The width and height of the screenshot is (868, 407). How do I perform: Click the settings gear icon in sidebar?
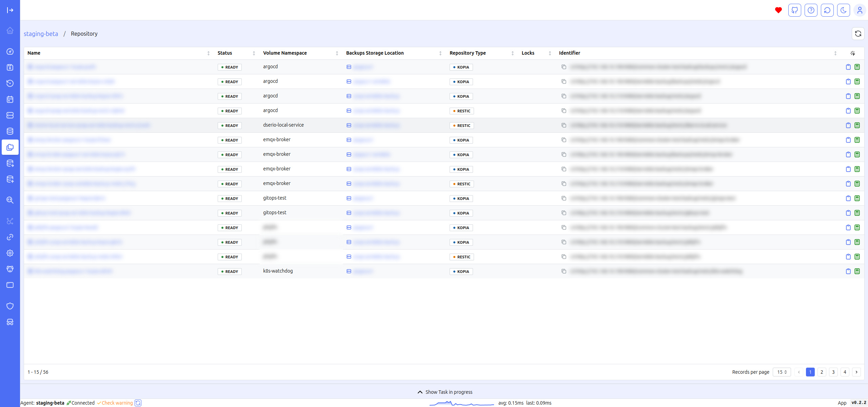click(x=10, y=253)
